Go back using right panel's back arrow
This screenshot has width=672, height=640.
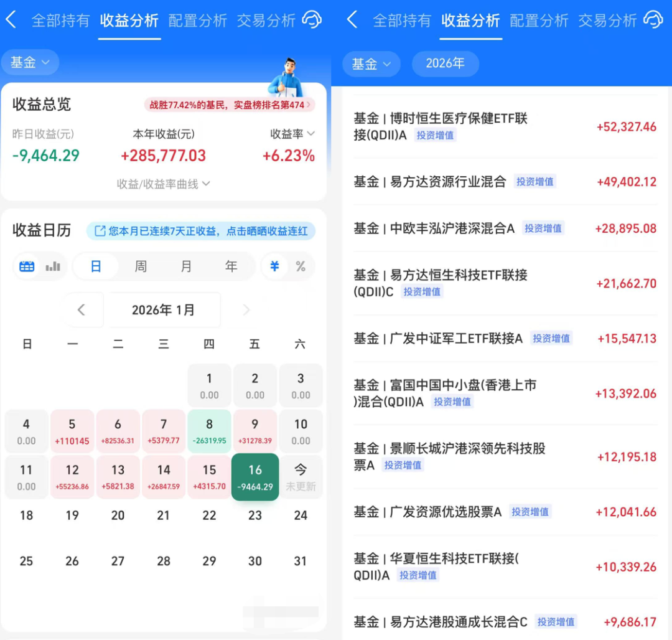point(352,20)
